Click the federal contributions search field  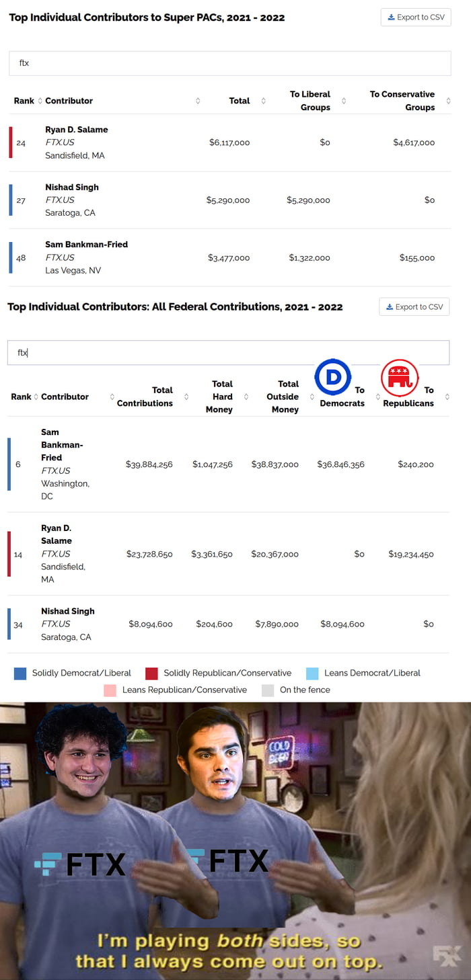[228, 352]
